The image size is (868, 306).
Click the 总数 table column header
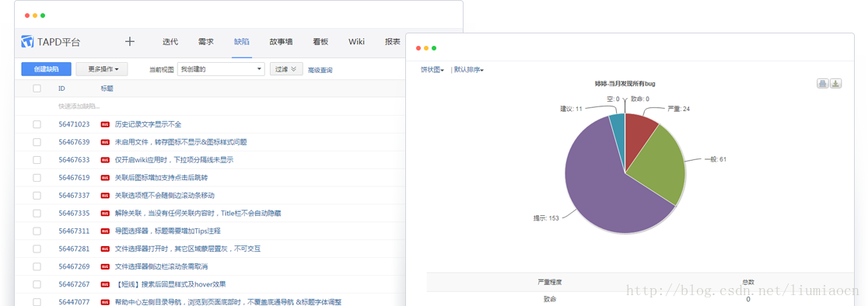[x=748, y=282]
